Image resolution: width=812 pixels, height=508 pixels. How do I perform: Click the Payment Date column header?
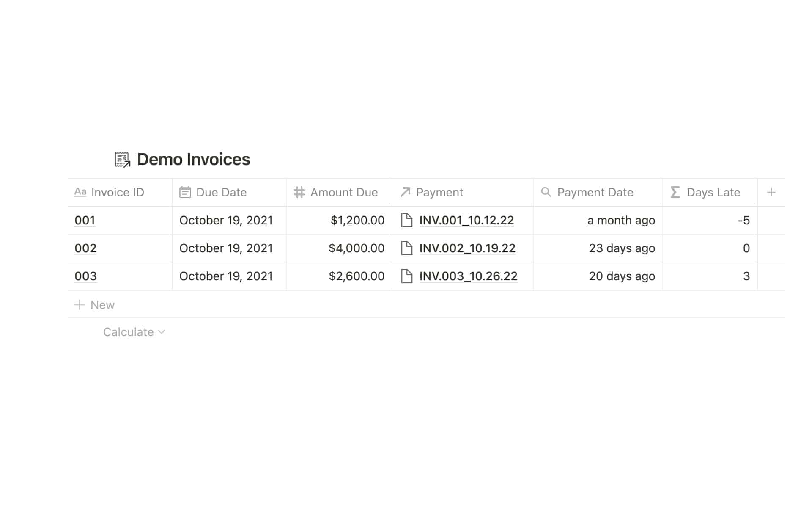point(595,192)
